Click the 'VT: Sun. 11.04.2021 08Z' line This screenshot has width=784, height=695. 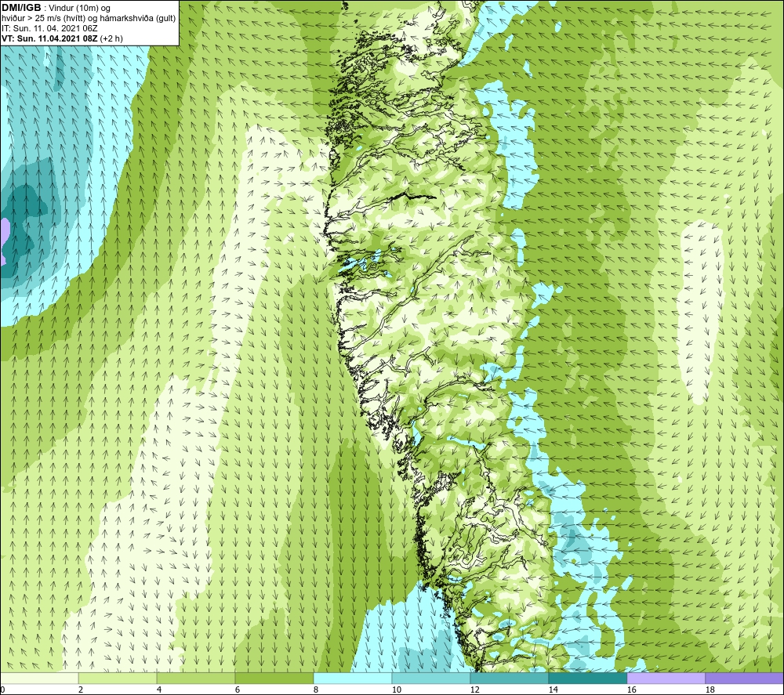click(x=49, y=38)
